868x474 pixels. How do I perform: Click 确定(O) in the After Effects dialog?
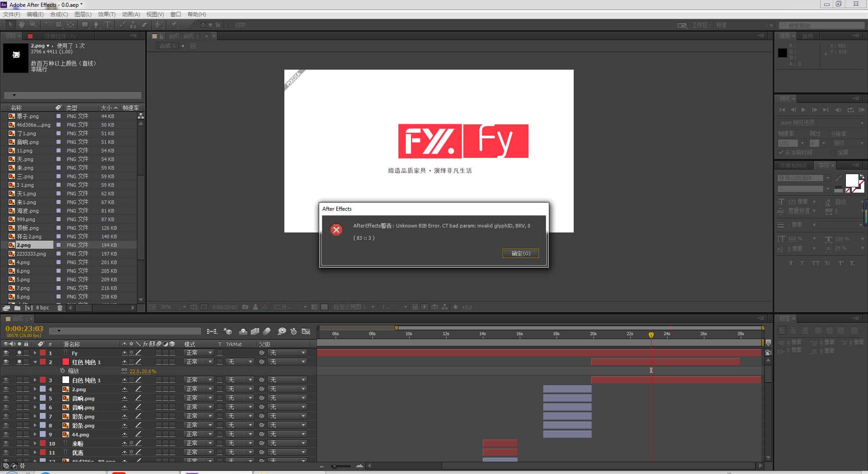click(x=521, y=253)
